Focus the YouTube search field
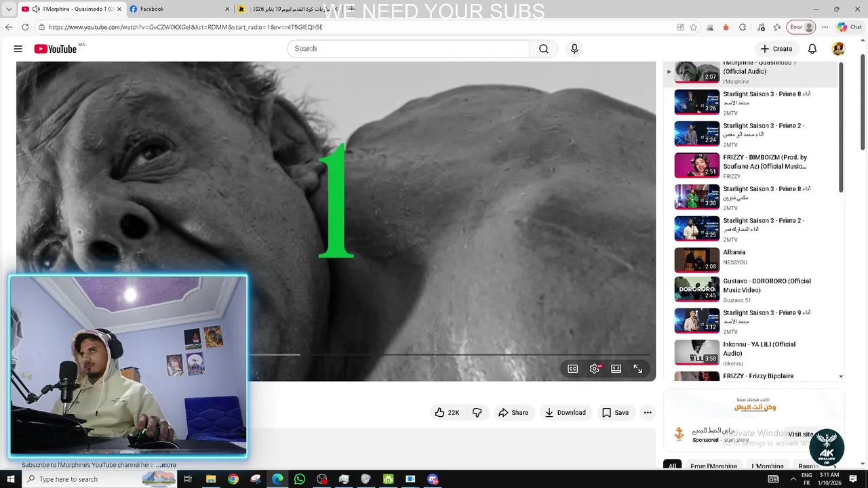This screenshot has width=868, height=488. [409, 49]
